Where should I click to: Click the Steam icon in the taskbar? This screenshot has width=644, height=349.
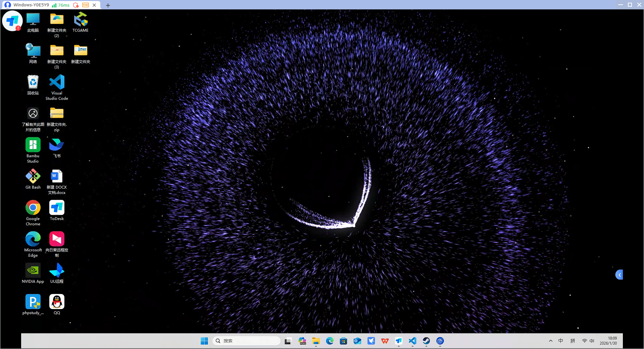click(426, 341)
